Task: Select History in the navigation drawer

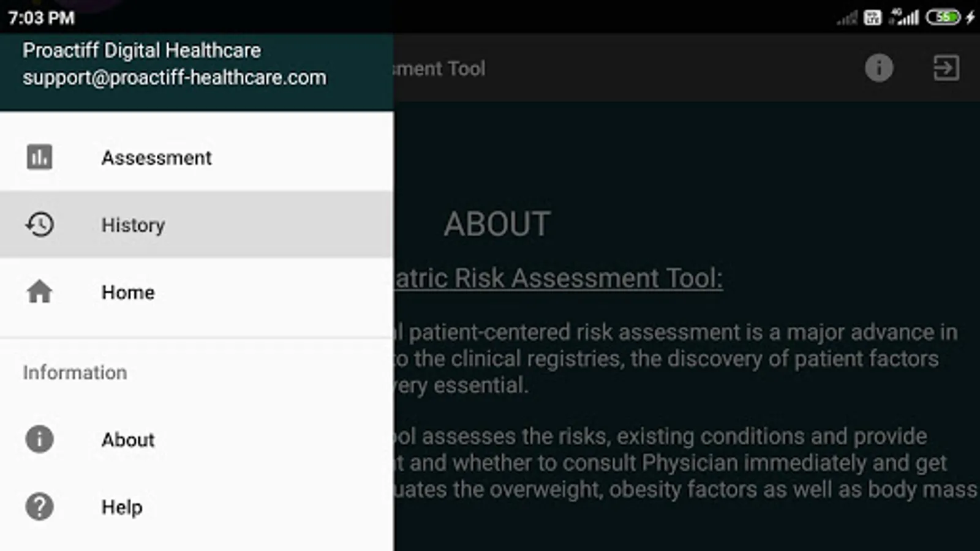Action: coord(133,225)
